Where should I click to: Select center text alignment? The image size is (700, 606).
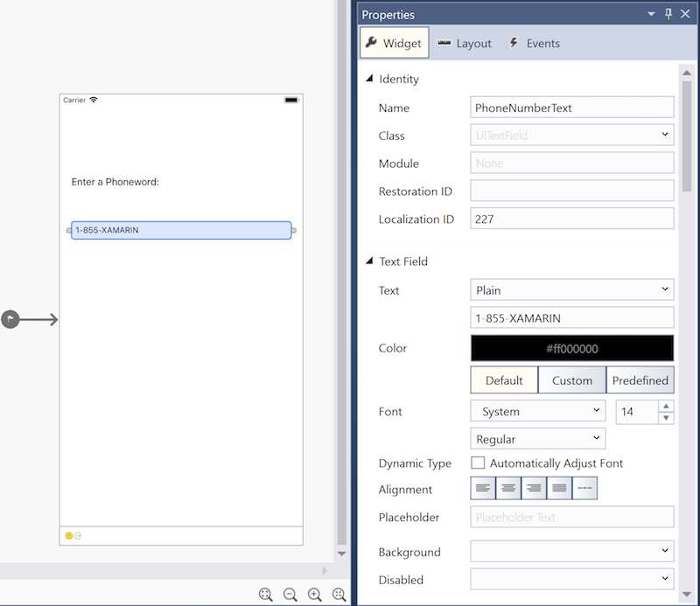(508, 488)
